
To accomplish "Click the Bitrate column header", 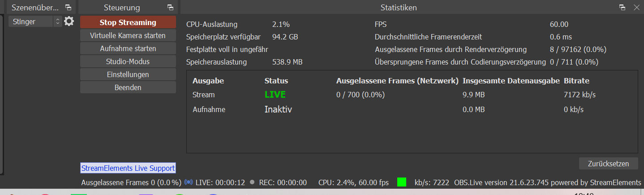I will (576, 81).
